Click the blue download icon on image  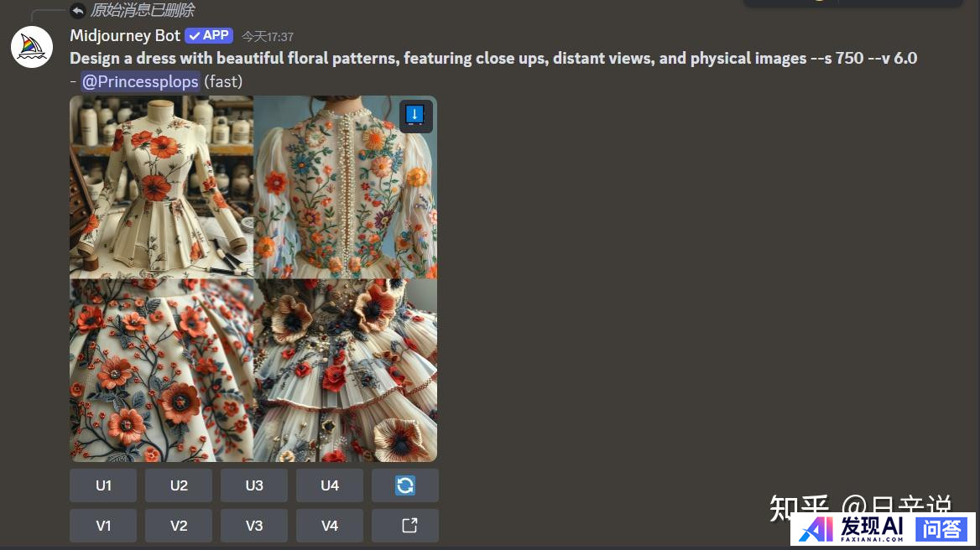415,116
